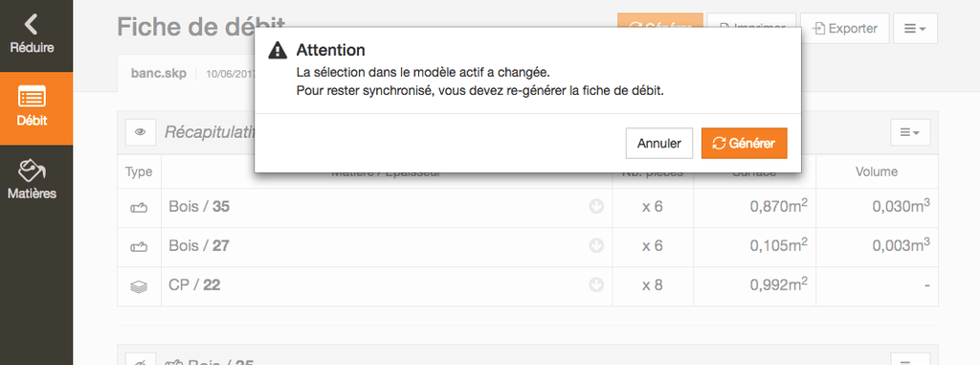Click the down arrow on Bois / 27 row

point(596,246)
